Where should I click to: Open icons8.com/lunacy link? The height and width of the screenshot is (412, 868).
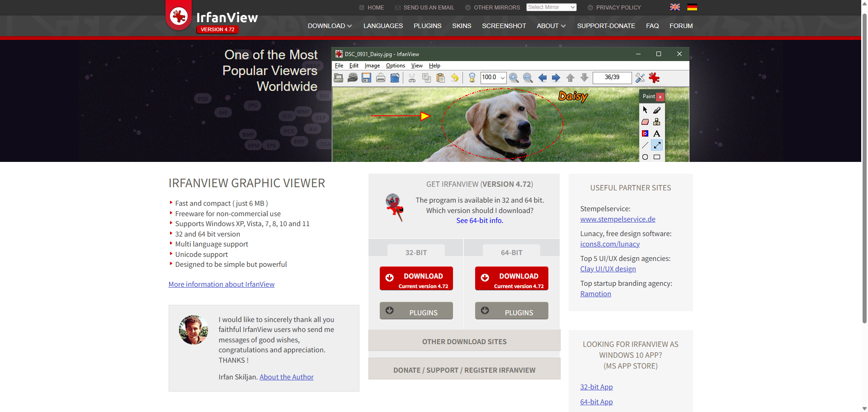(610, 244)
